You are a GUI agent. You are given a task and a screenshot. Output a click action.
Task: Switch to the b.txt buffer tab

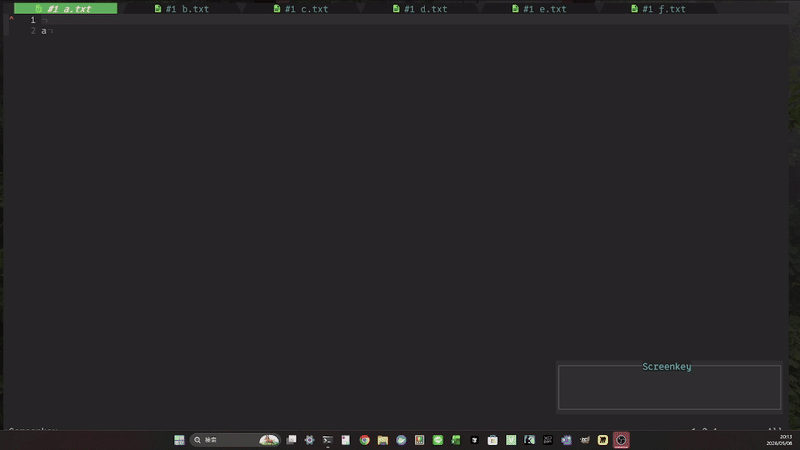182,9
